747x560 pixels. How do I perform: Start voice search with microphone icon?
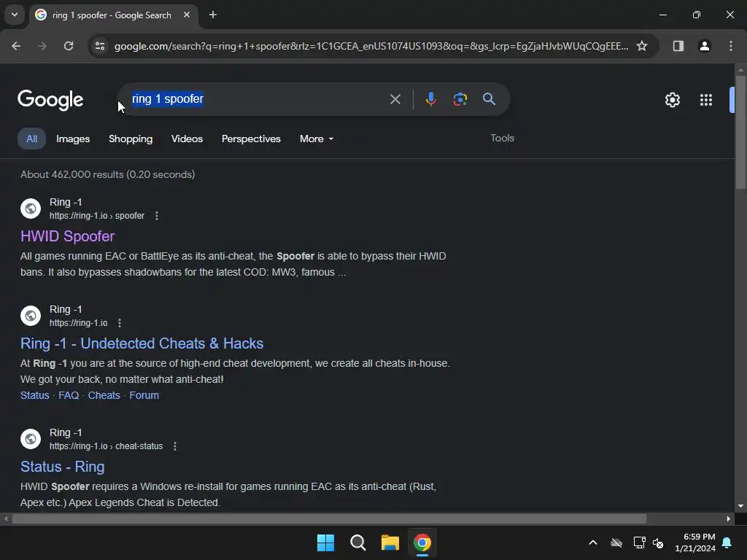pos(430,99)
